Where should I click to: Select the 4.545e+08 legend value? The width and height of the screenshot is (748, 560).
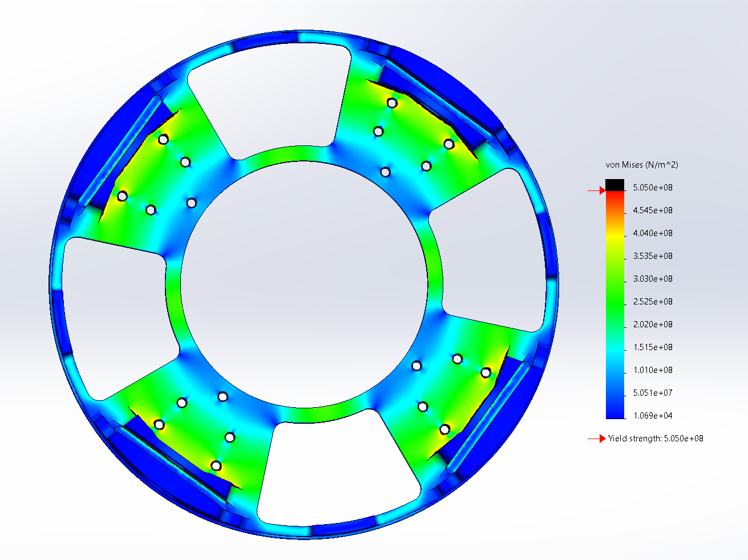pos(653,210)
